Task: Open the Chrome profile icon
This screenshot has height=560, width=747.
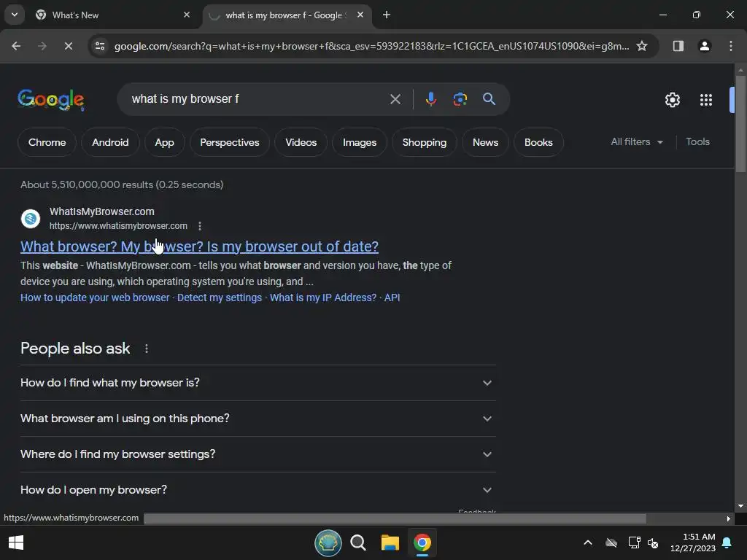Action: (x=704, y=46)
